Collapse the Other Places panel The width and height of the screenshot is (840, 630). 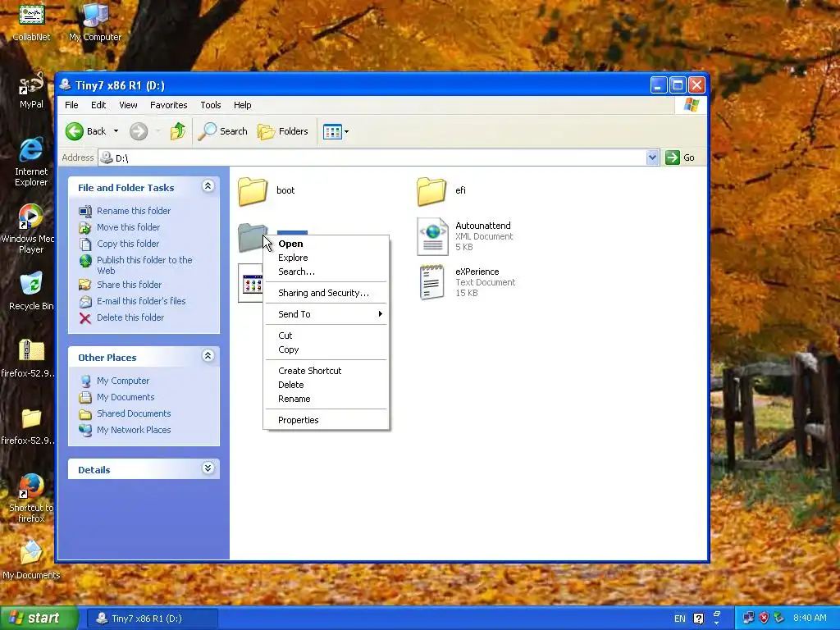tap(208, 356)
